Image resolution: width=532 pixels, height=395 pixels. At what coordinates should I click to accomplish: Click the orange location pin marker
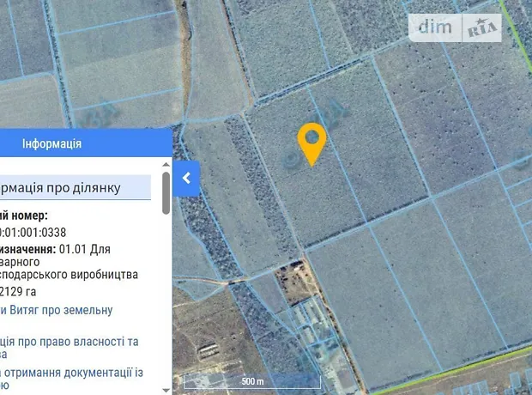311,143
